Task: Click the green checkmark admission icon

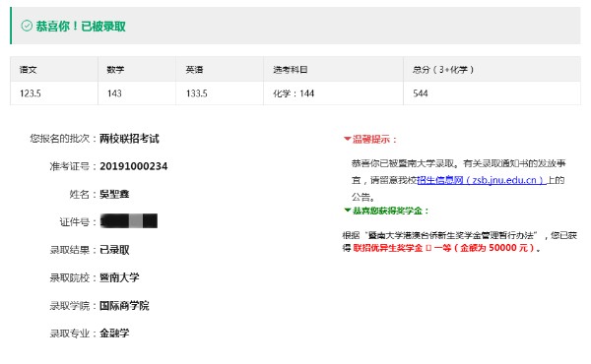Action: 27,26
